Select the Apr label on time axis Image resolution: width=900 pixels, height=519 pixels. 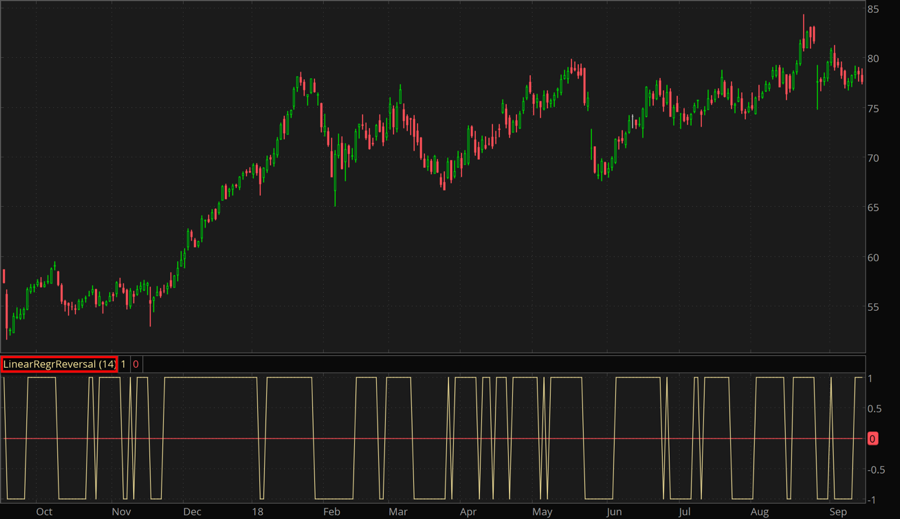tap(468, 511)
